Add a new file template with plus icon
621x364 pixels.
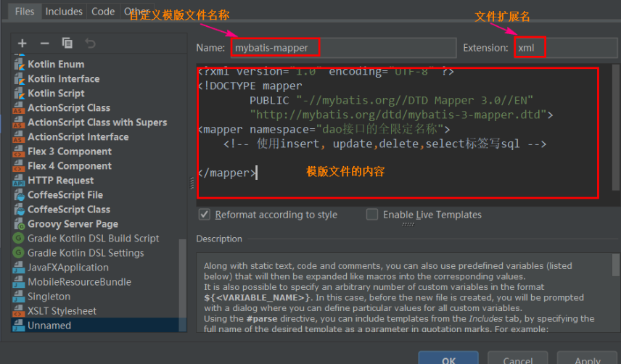(x=22, y=43)
